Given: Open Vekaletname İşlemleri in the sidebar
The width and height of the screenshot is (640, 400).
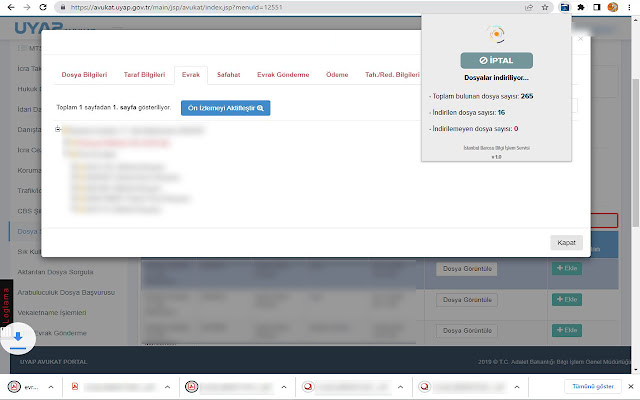Looking at the screenshot, I should [x=51, y=313].
